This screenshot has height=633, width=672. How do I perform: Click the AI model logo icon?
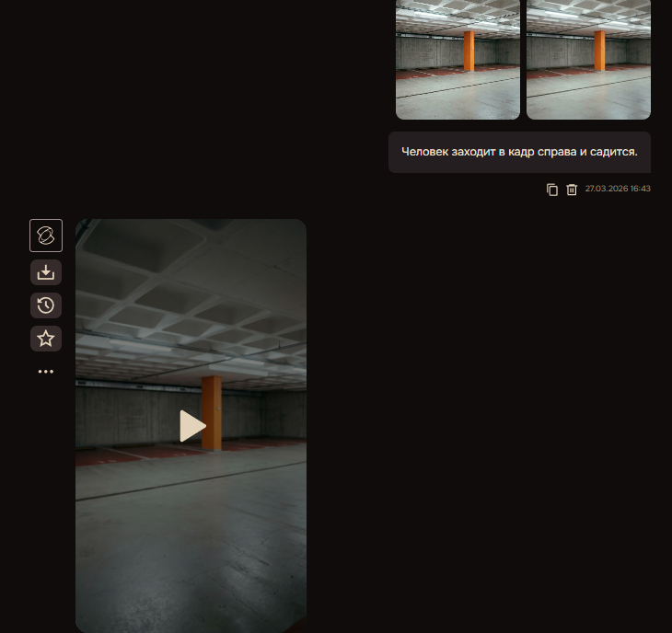(46, 236)
